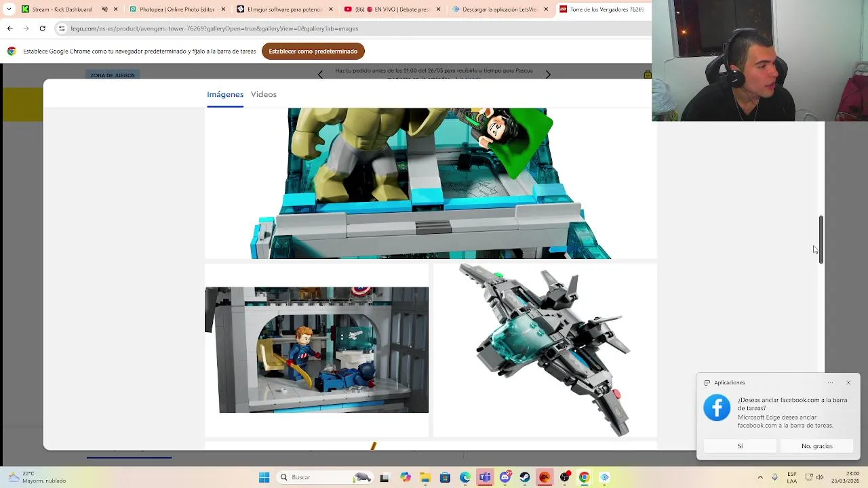Open site information icon in address bar
The height and width of the screenshot is (488, 868).
(x=62, y=28)
